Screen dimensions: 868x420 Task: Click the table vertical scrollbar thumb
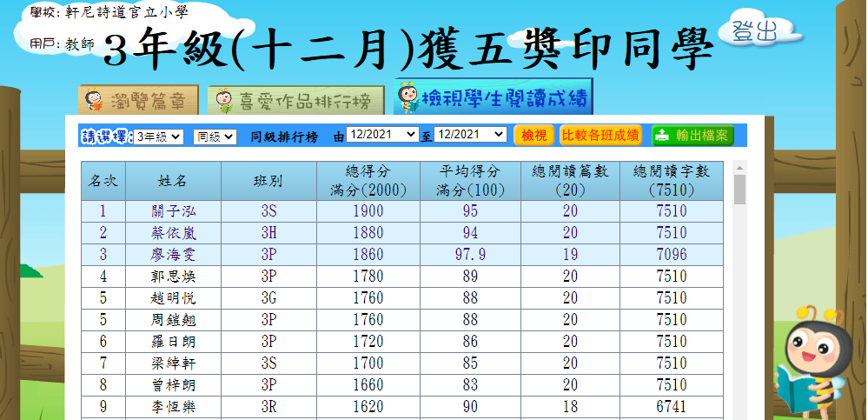coord(739,190)
